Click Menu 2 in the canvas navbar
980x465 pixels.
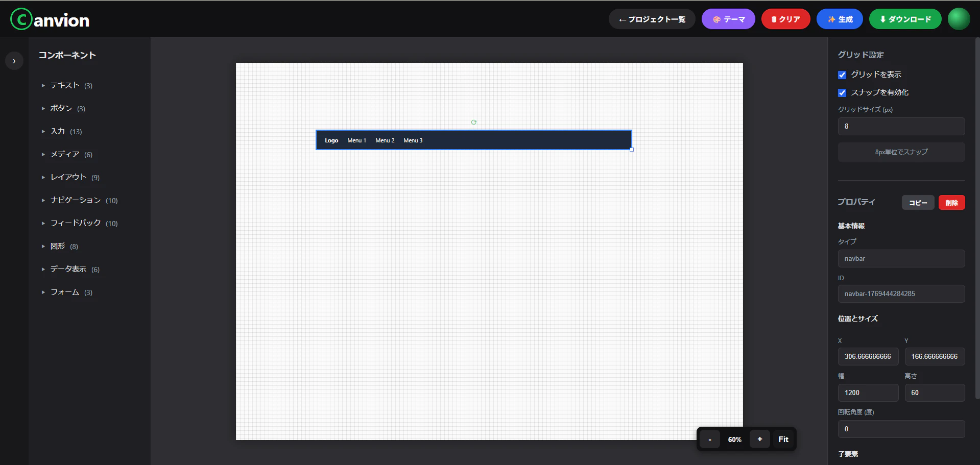pyautogui.click(x=385, y=140)
